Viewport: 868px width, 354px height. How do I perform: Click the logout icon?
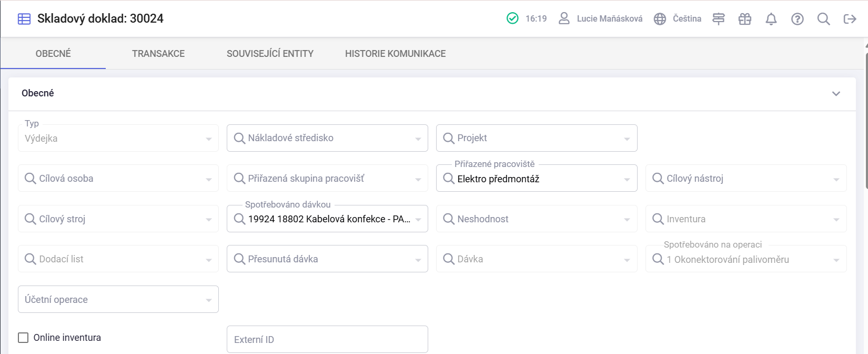[x=850, y=19]
